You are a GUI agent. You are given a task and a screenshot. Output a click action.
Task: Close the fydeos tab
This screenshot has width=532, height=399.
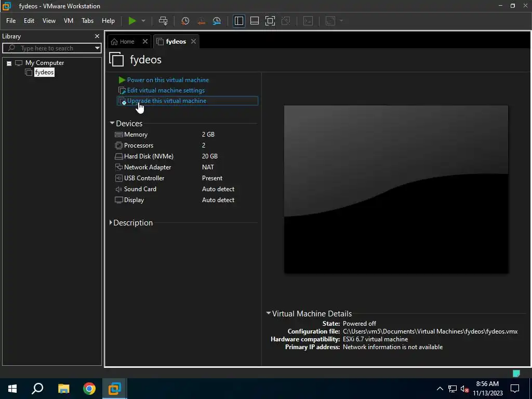193,42
